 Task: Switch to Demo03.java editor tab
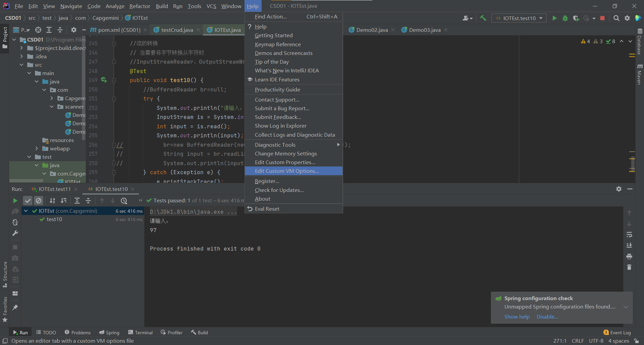pos(425,30)
